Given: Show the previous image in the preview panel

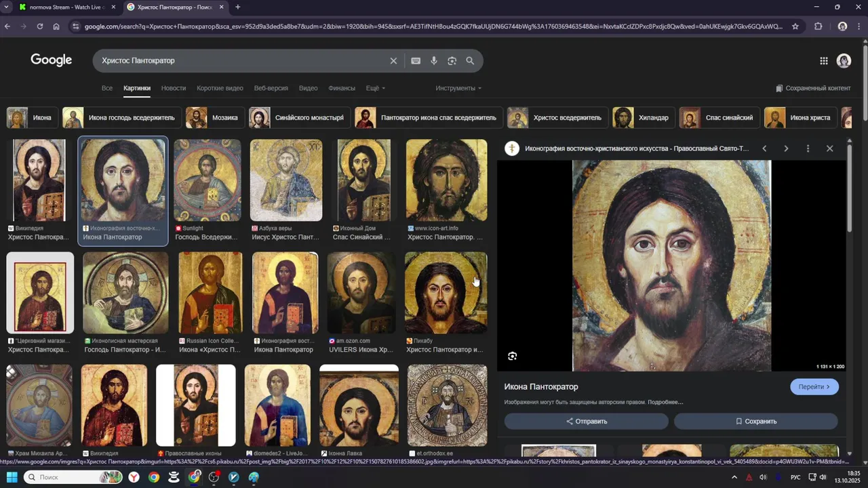Looking at the screenshot, I should (x=764, y=148).
